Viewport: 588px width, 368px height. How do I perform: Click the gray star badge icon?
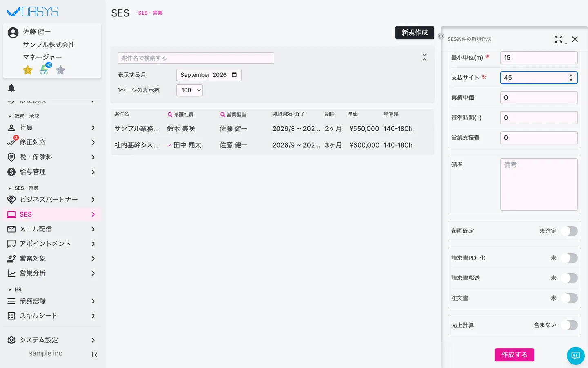click(60, 70)
